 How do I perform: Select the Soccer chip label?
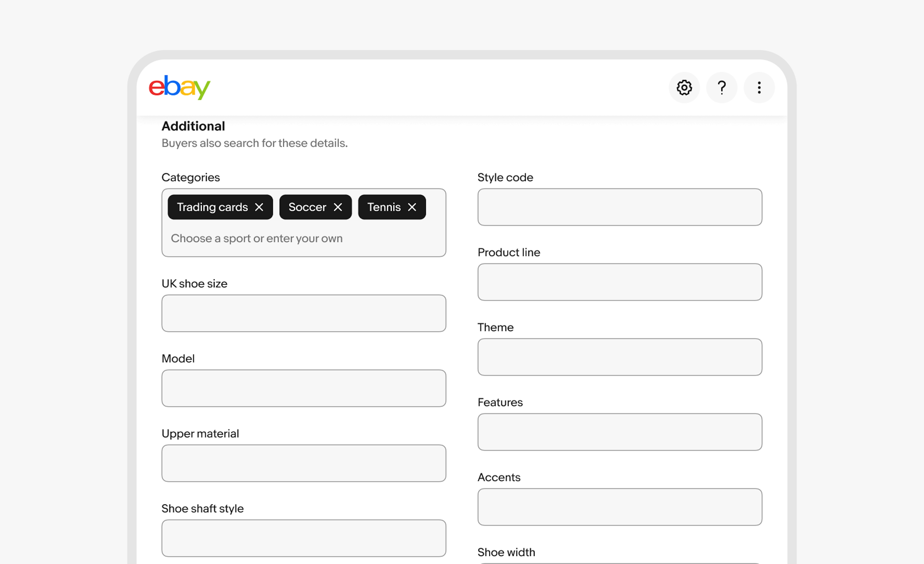[308, 207]
